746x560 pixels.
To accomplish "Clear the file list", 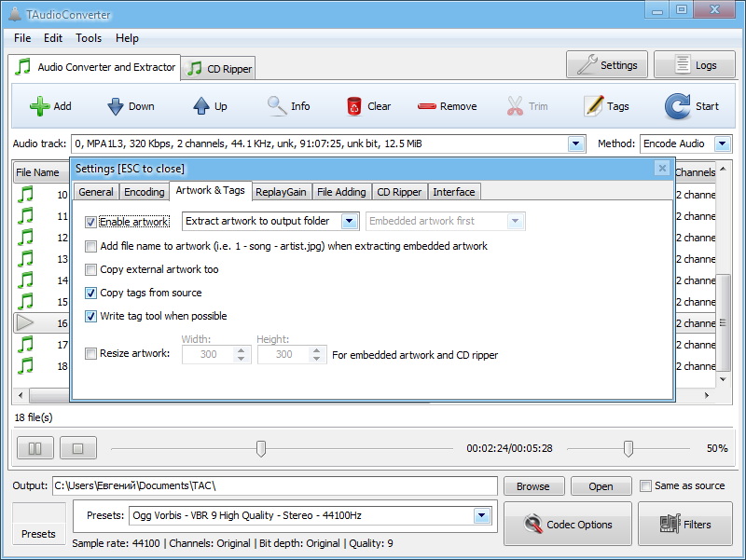I will pyautogui.click(x=368, y=106).
